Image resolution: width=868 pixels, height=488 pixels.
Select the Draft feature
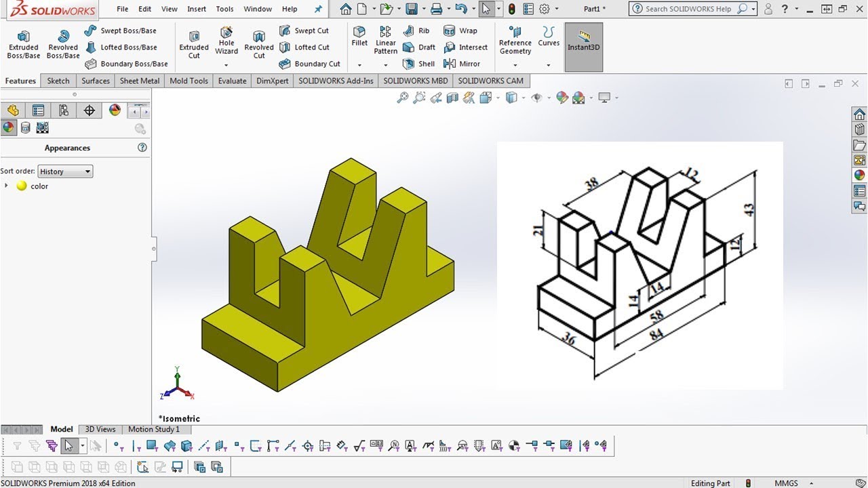(x=419, y=47)
